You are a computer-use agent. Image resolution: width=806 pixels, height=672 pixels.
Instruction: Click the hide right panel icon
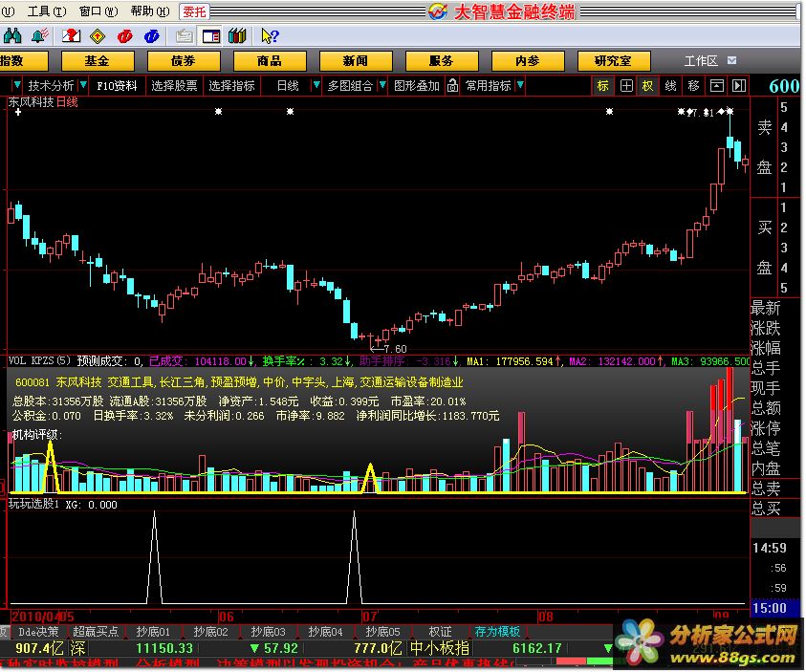pyautogui.click(x=739, y=86)
